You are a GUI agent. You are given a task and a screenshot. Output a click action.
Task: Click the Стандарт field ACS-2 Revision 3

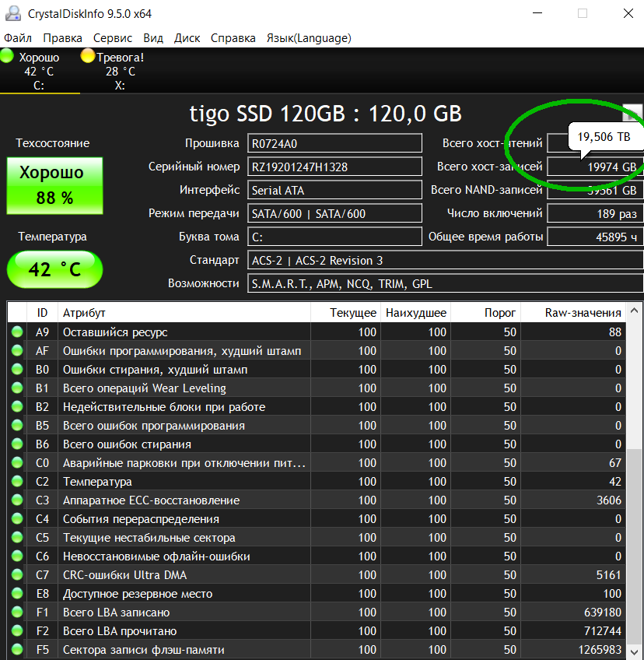(x=445, y=260)
